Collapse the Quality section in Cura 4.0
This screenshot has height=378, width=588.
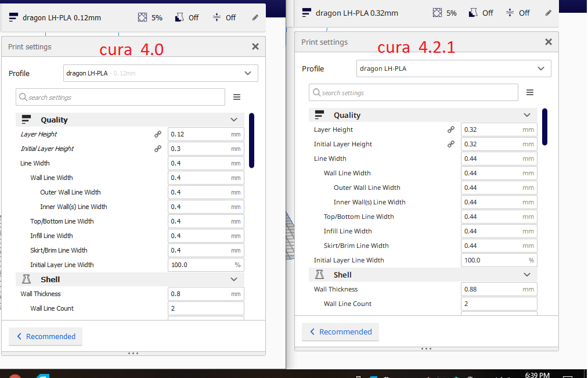[x=234, y=120]
